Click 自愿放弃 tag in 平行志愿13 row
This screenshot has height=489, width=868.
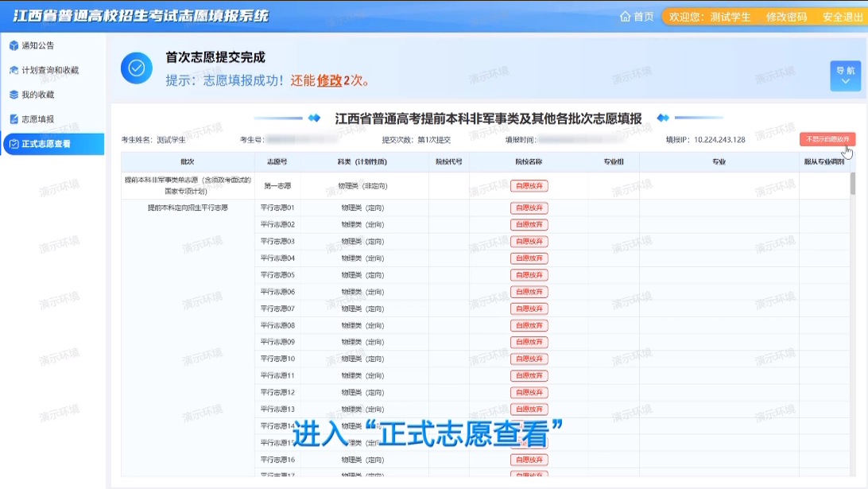tap(529, 409)
